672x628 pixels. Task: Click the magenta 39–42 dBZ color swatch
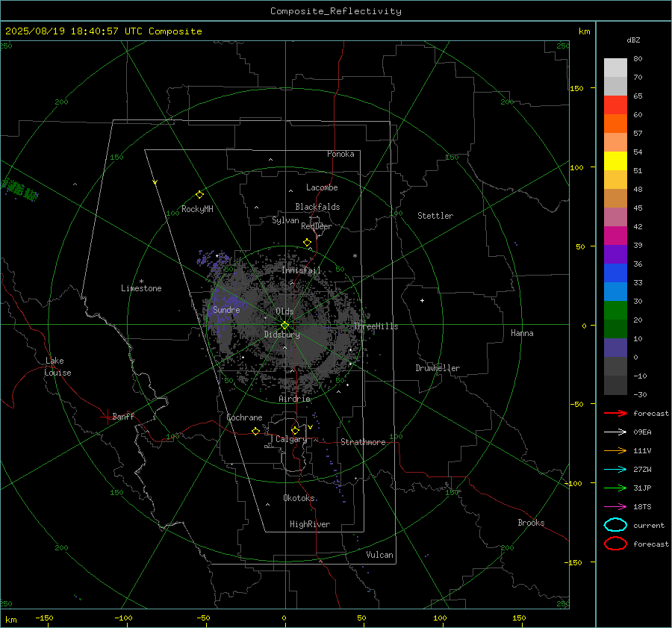615,236
